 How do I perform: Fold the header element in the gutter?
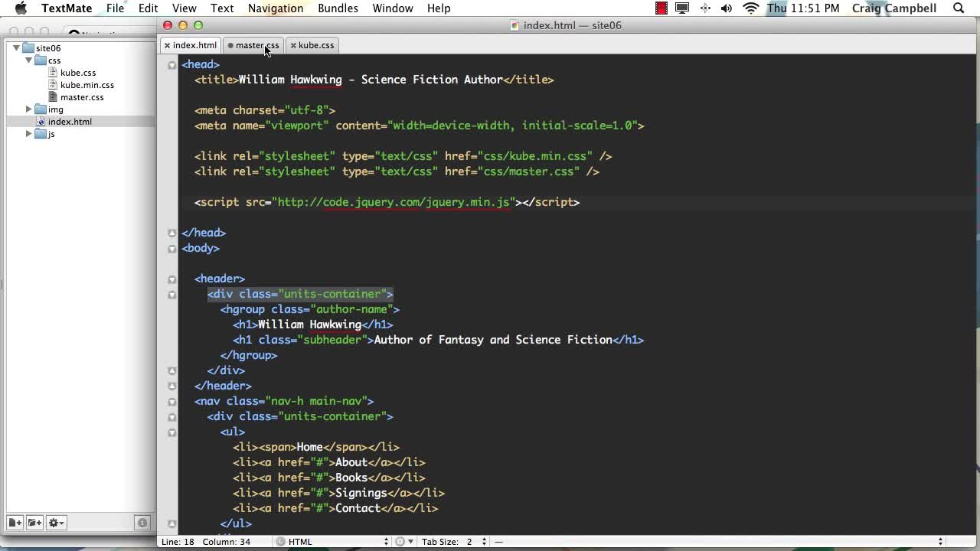coord(172,279)
